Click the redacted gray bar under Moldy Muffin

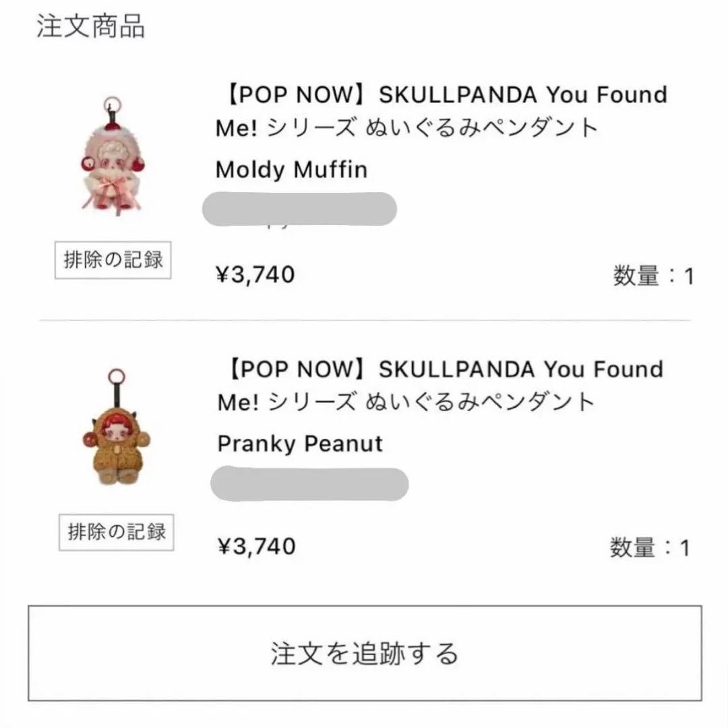coord(300,208)
